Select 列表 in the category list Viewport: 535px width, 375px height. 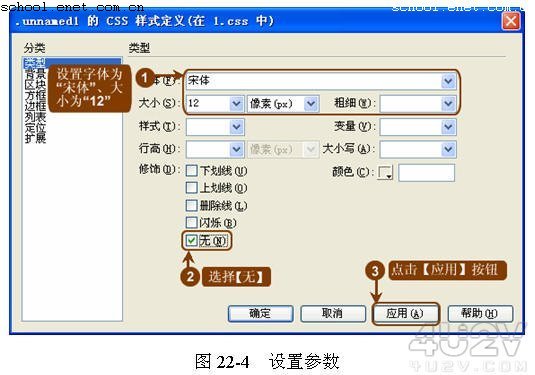click(35, 117)
